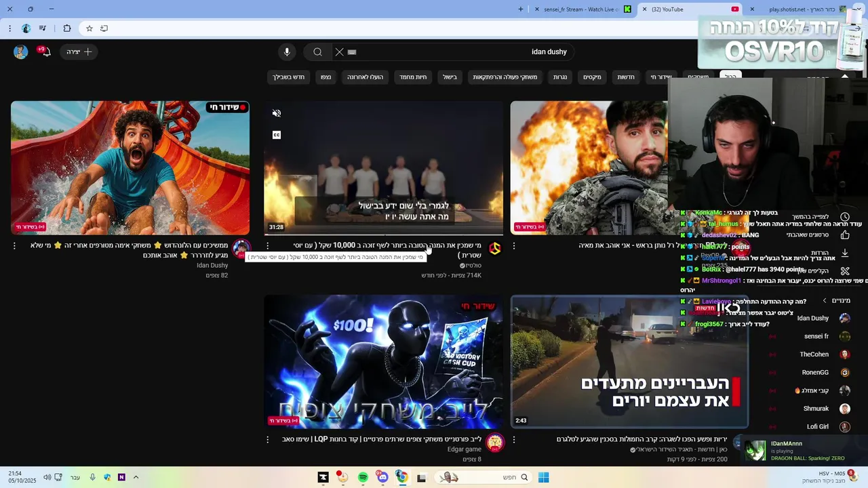The width and height of the screenshot is (868, 488).
Task: Click the 'Idan Dushy' channel name link
Action: point(212,266)
